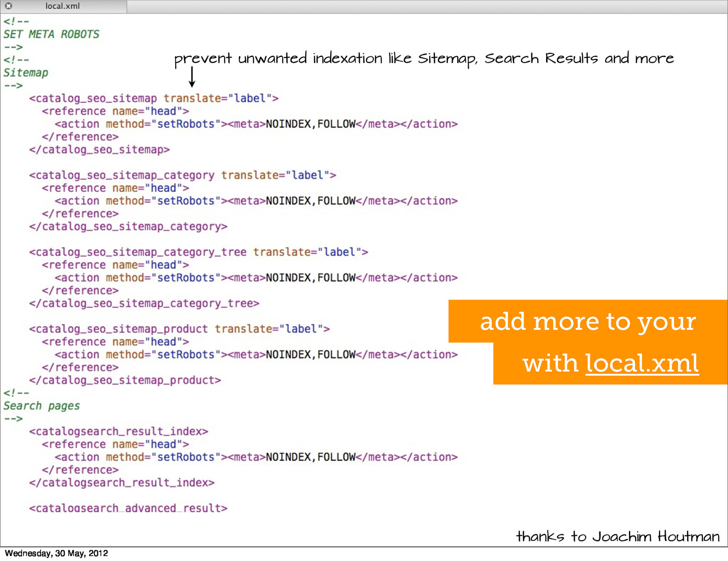Click opening tag catalog_seo_sitemap_product translate line
The image size is (728, 561).
(x=179, y=329)
